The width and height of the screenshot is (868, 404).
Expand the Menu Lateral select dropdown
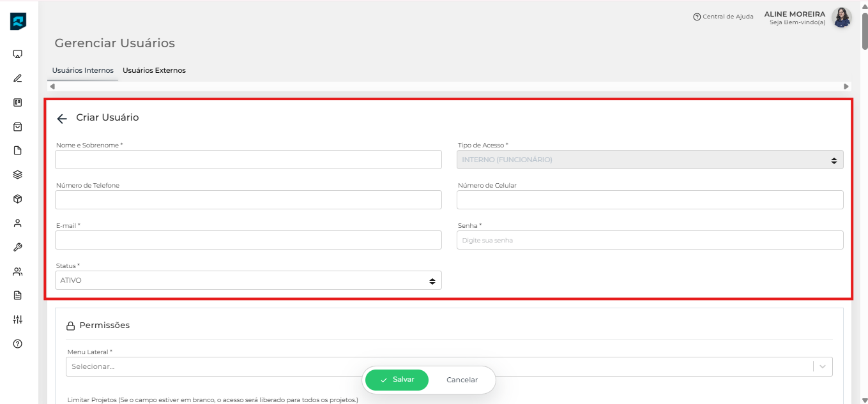point(448,366)
